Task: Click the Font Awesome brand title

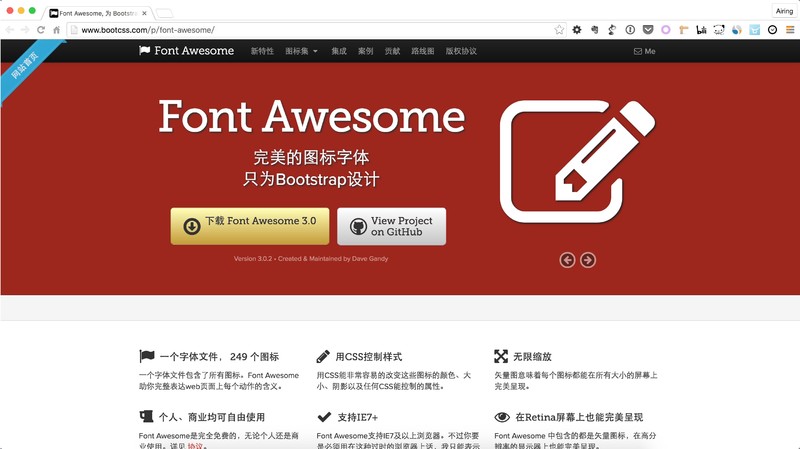Action: 194,51
